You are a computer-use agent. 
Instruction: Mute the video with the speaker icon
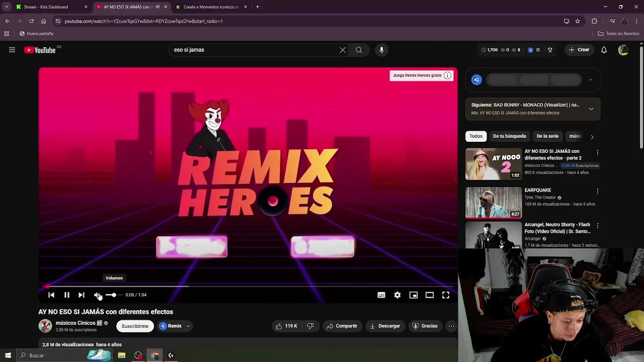click(97, 295)
